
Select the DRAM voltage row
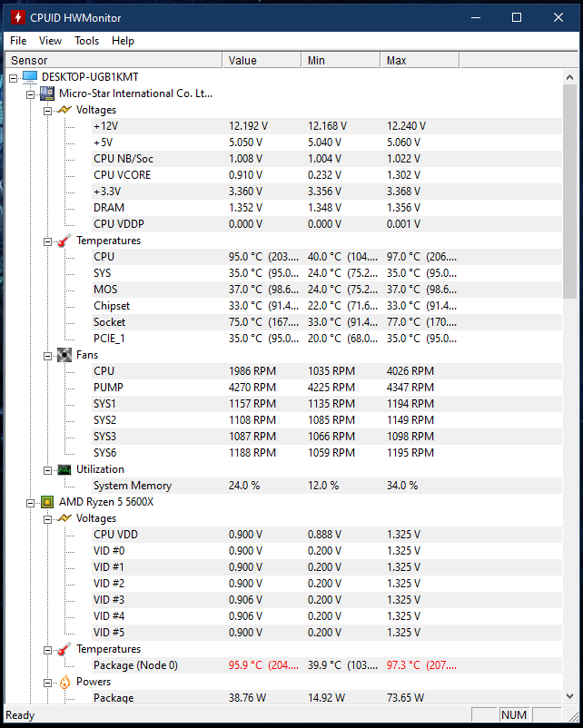coord(327,208)
